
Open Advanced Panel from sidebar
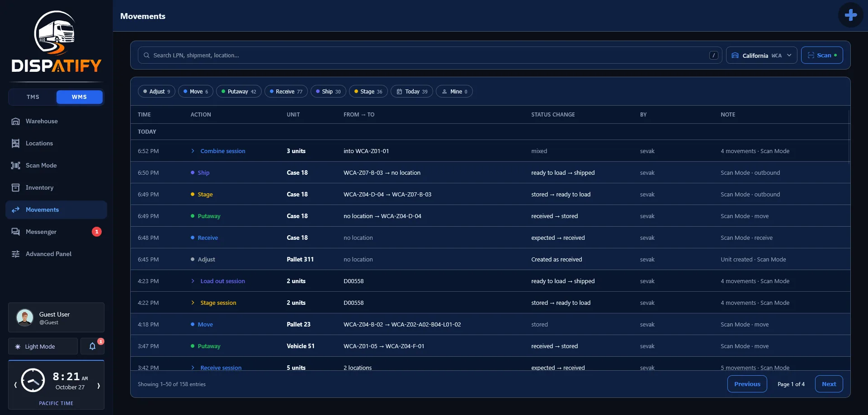point(56,254)
